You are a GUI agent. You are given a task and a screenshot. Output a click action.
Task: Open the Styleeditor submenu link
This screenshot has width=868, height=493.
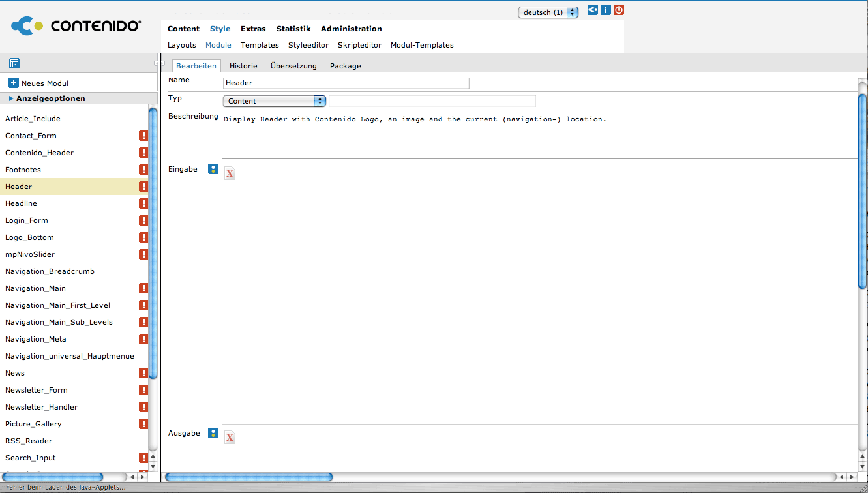point(308,45)
